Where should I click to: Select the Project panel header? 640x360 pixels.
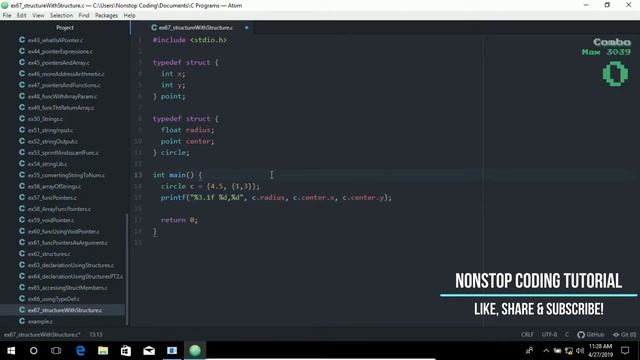pos(64,28)
